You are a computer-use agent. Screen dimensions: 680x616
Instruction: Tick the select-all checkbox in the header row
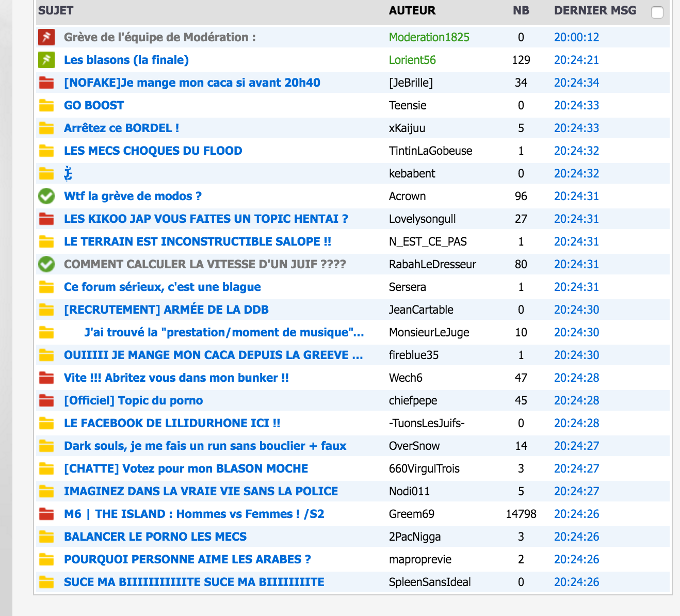pyautogui.click(x=657, y=12)
